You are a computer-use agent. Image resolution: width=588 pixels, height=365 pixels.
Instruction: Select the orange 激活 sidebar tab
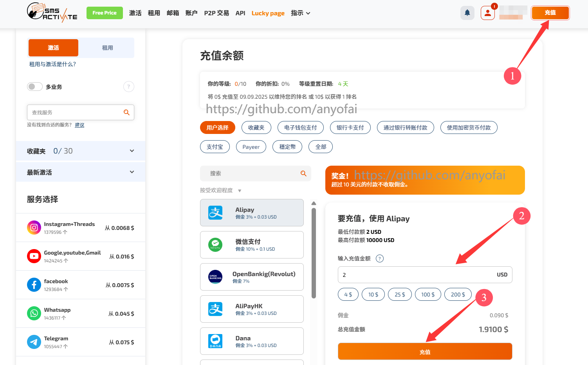(x=53, y=48)
